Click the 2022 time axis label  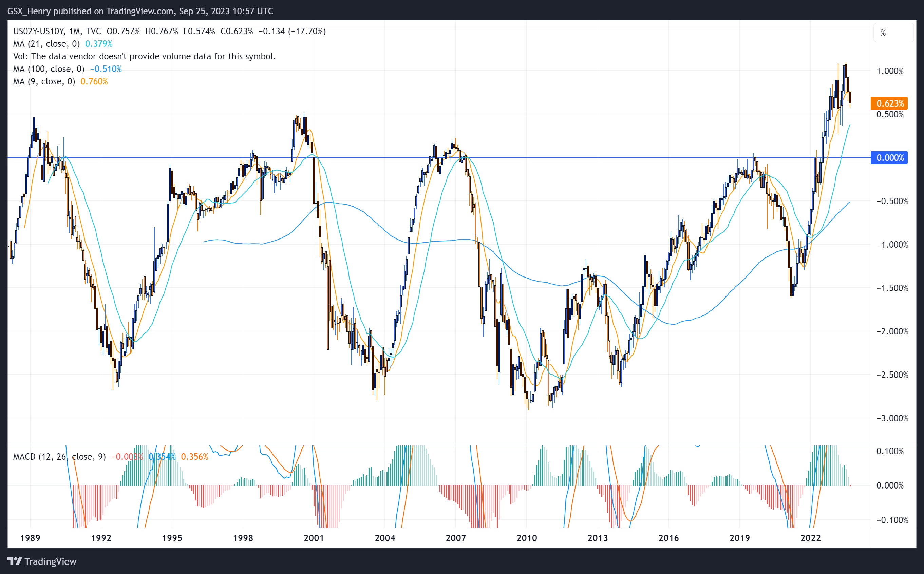(x=810, y=538)
